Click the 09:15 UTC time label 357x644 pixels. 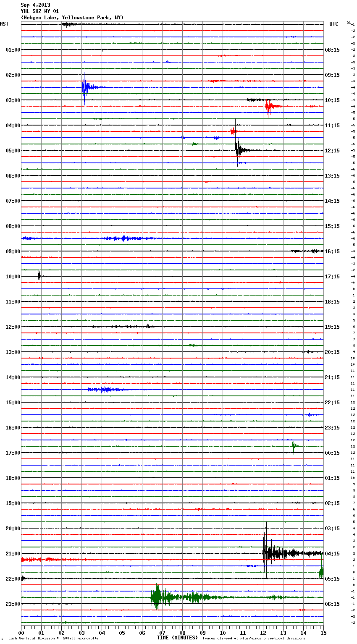[332, 75]
